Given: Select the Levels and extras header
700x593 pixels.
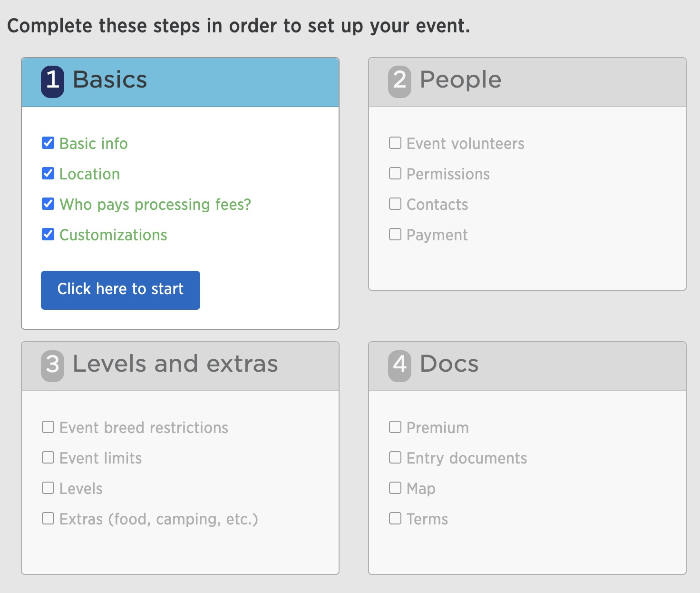Looking at the screenshot, I should (180, 366).
